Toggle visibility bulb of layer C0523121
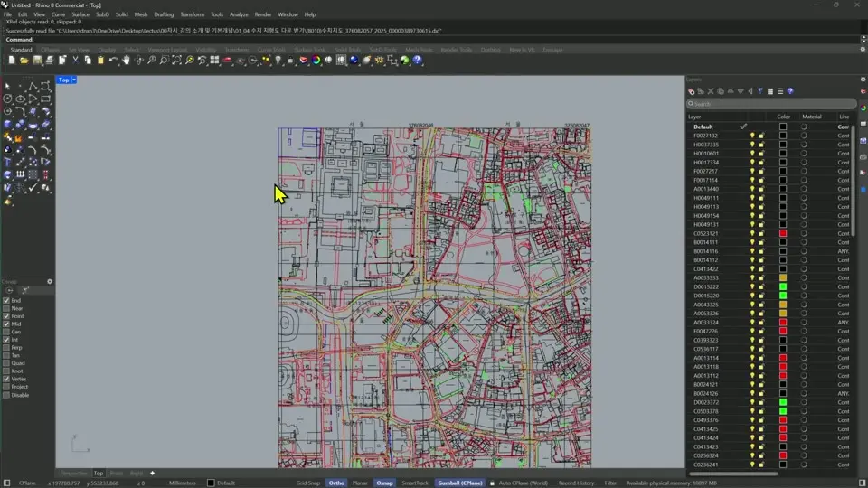This screenshot has width=868, height=488. pyautogui.click(x=751, y=233)
